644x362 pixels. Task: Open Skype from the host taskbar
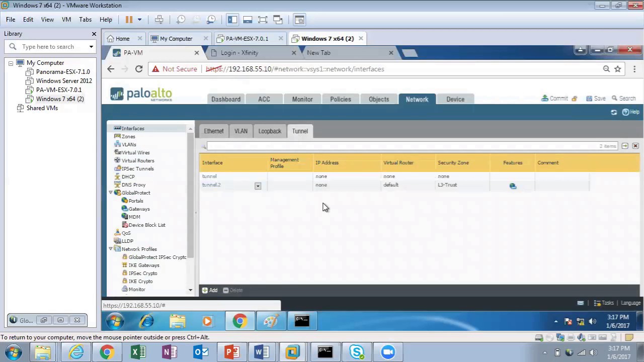(x=357, y=352)
